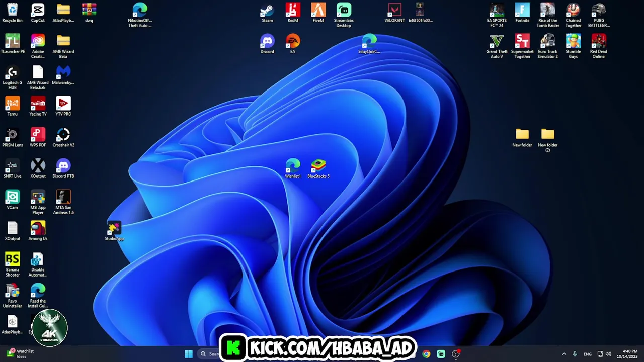Viewport: 644px width, 362px height.
Task: Launch Red Dead Online
Action: point(599,47)
